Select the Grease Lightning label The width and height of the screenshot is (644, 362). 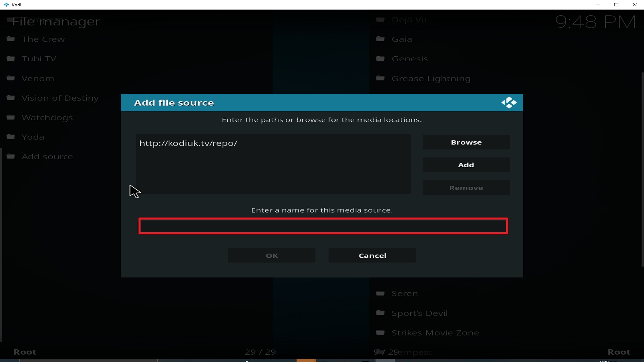point(431,78)
